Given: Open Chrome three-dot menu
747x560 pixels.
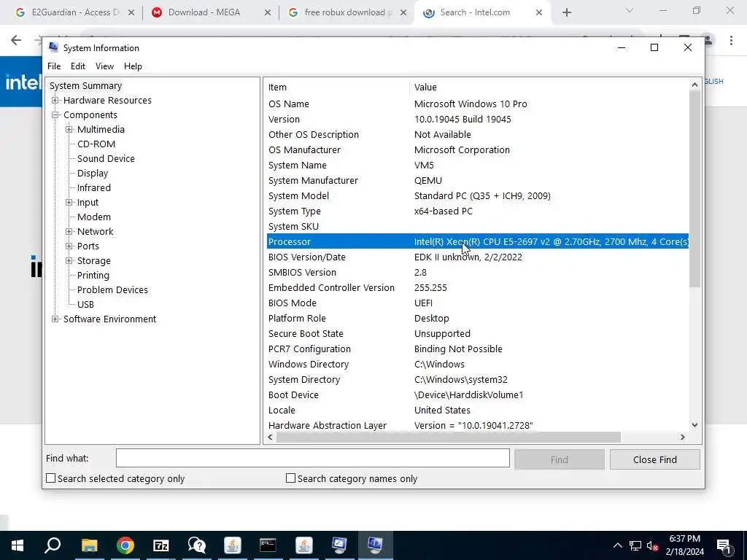Looking at the screenshot, I should click(x=731, y=40).
